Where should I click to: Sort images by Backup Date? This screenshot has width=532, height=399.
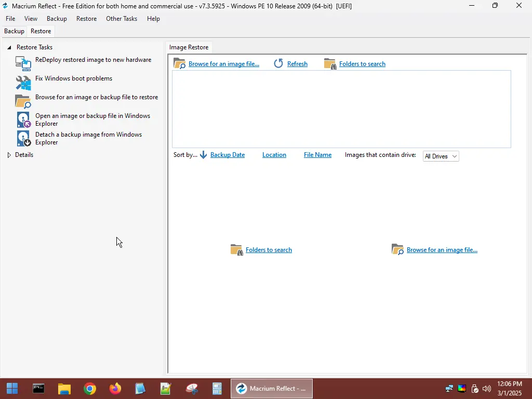click(x=228, y=155)
